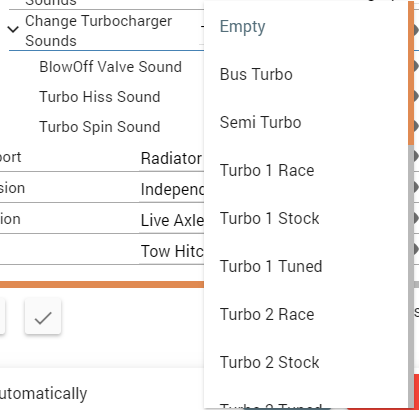Choose Bus Turbo option
Image resolution: width=419 pixels, height=410 pixels.
click(306, 74)
